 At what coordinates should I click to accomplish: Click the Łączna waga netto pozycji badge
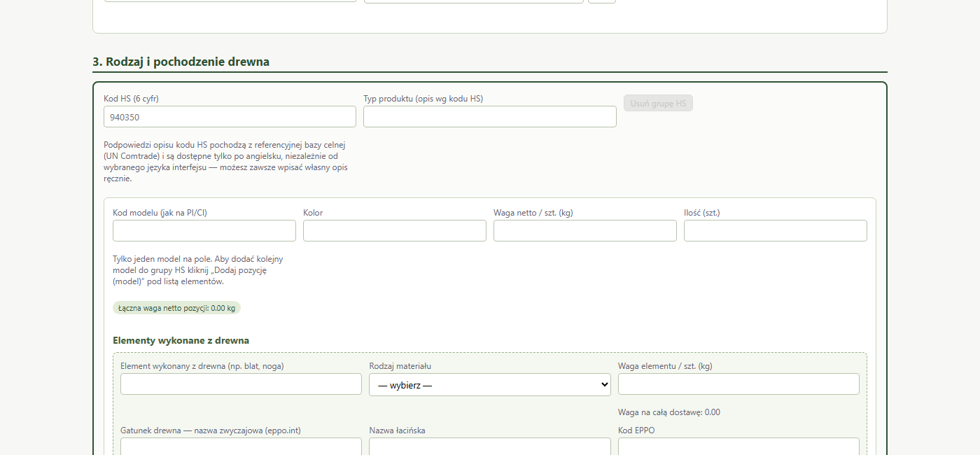[176, 308]
